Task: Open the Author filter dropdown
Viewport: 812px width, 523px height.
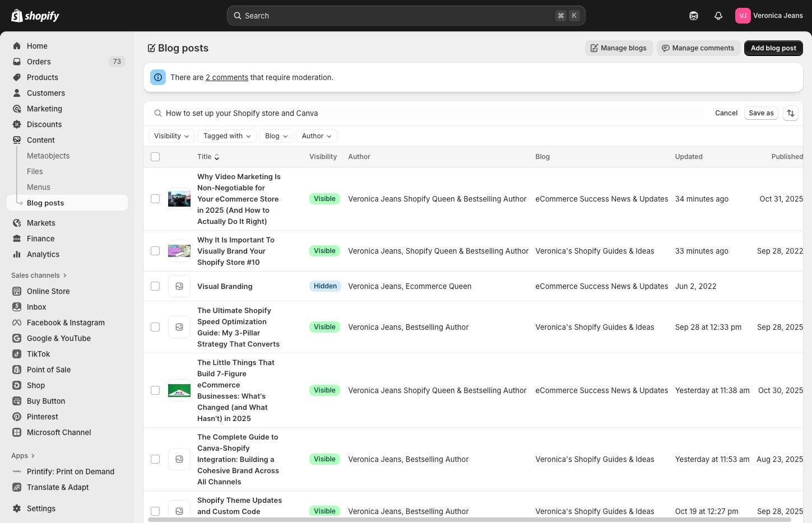Action: click(316, 136)
